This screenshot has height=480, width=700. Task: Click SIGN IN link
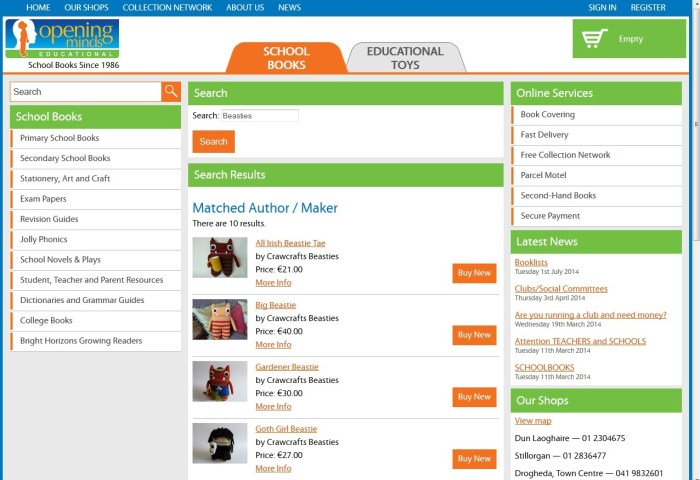coord(602,8)
